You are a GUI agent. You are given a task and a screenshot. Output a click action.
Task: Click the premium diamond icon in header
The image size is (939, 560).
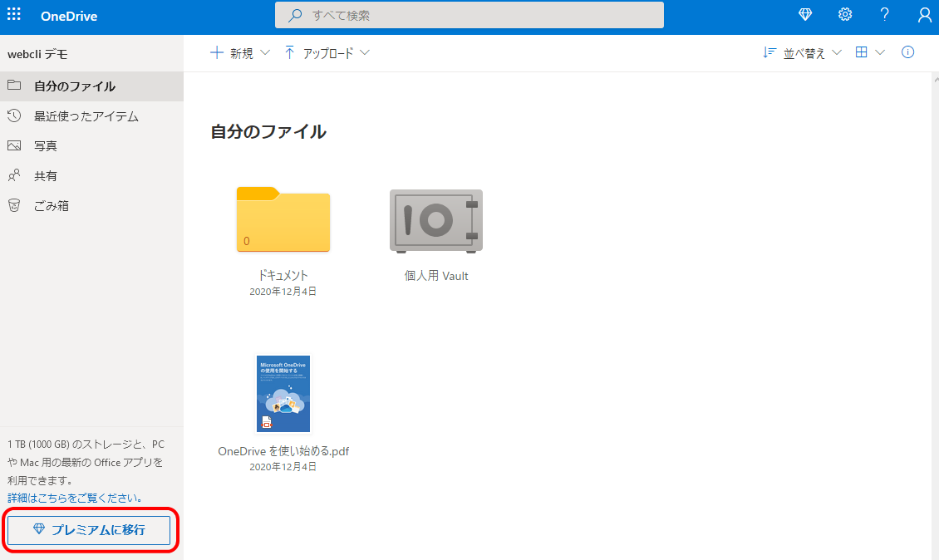[805, 15]
